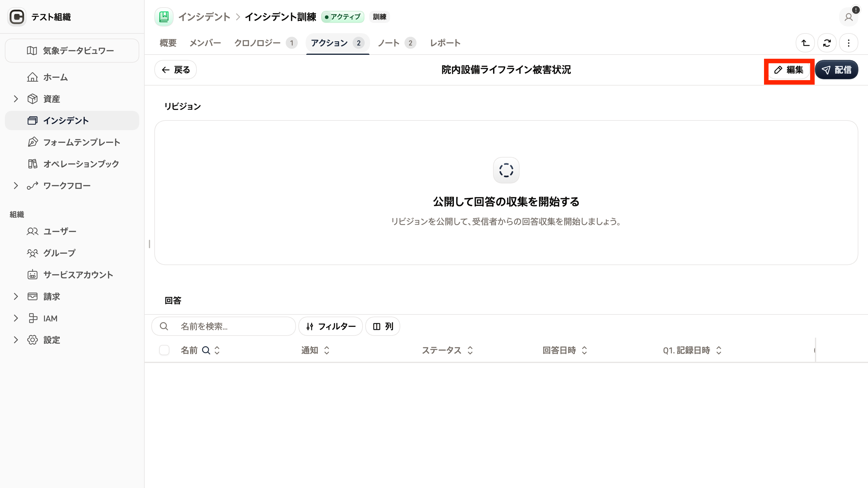Follow the インシデント breadcrumb link

coord(204,17)
